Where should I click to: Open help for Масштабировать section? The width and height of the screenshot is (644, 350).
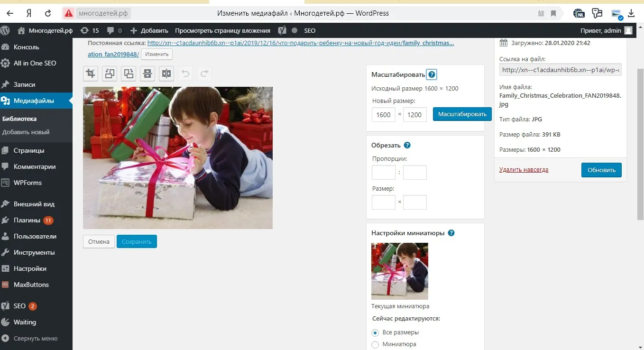tap(431, 74)
